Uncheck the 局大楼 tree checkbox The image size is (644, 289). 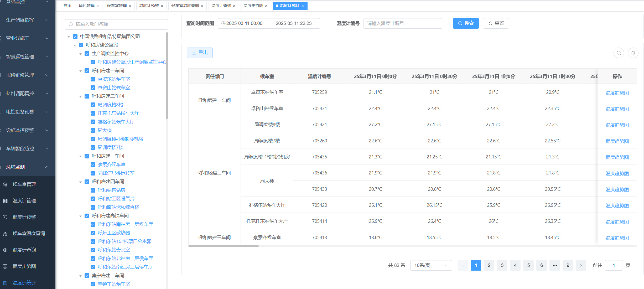[93, 130]
